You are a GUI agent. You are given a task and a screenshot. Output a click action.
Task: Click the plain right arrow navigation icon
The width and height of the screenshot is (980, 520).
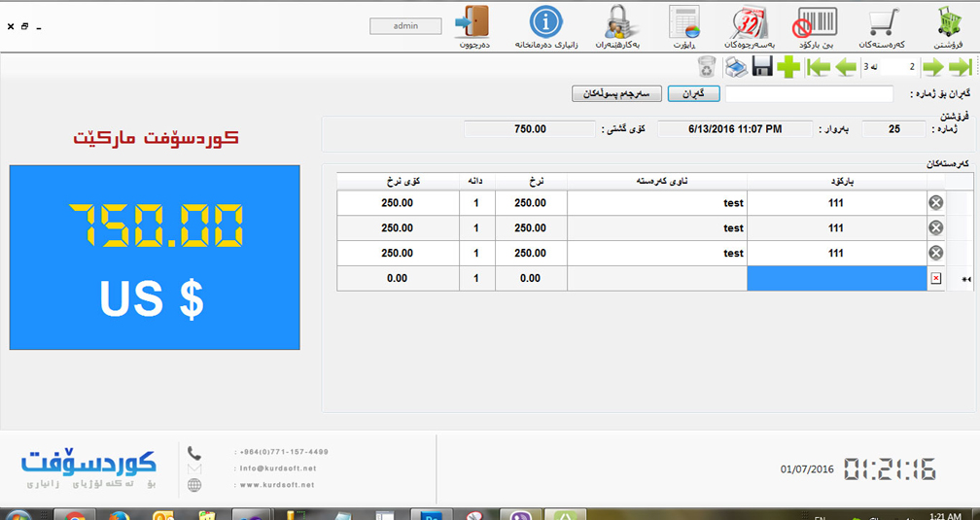(933, 66)
